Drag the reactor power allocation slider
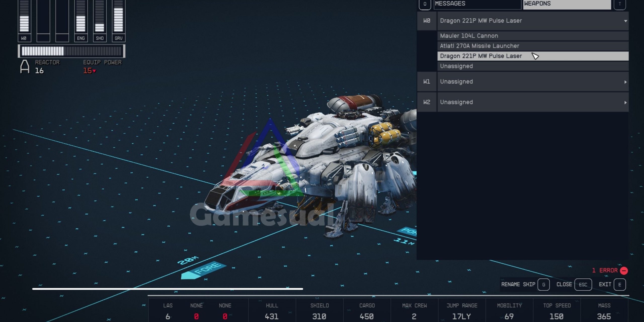 pos(64,51)
